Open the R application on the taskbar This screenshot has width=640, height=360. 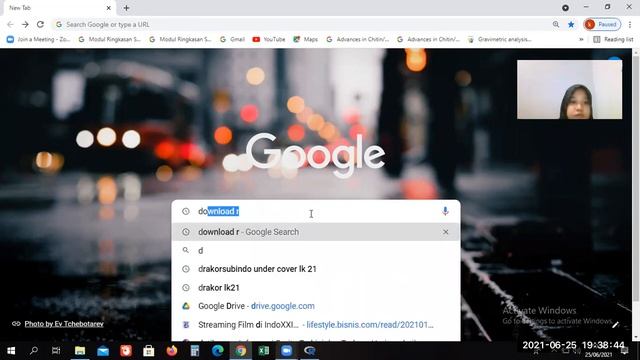309,351
